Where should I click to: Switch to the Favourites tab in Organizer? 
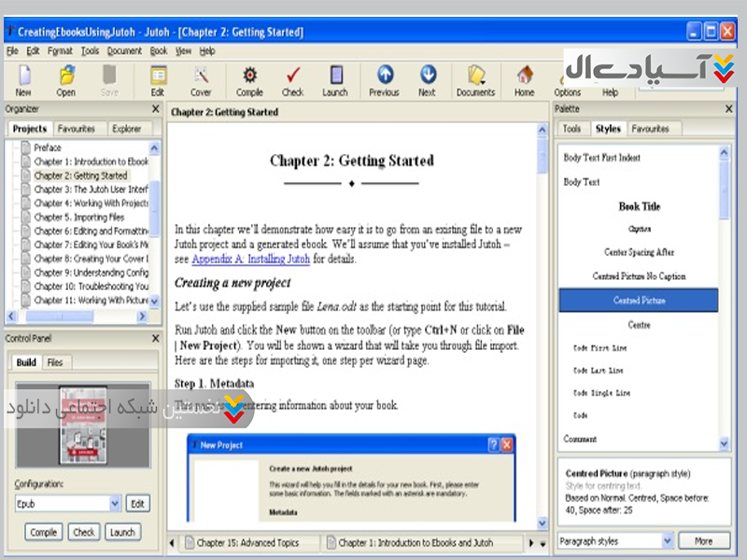(x=76, y=129)
